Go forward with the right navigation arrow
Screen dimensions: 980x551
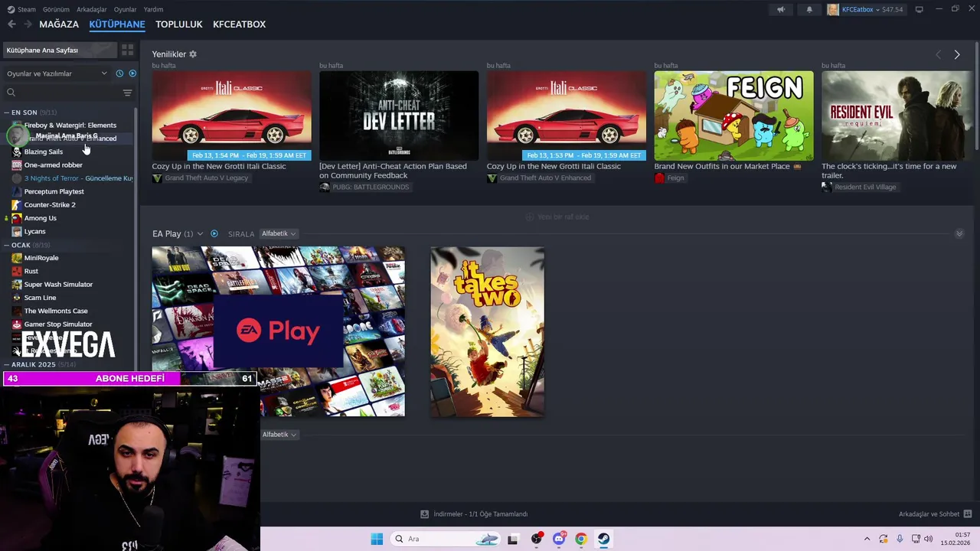(28, 24)
